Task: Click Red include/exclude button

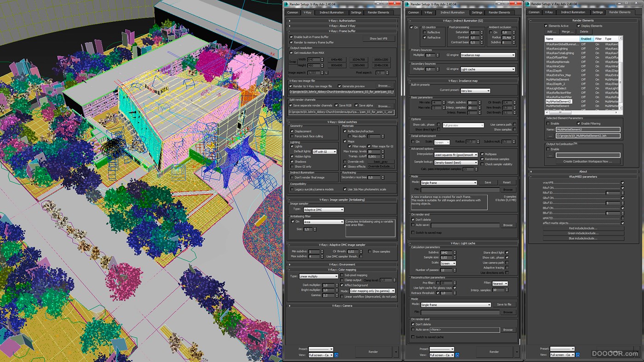Action: (583, 228)
